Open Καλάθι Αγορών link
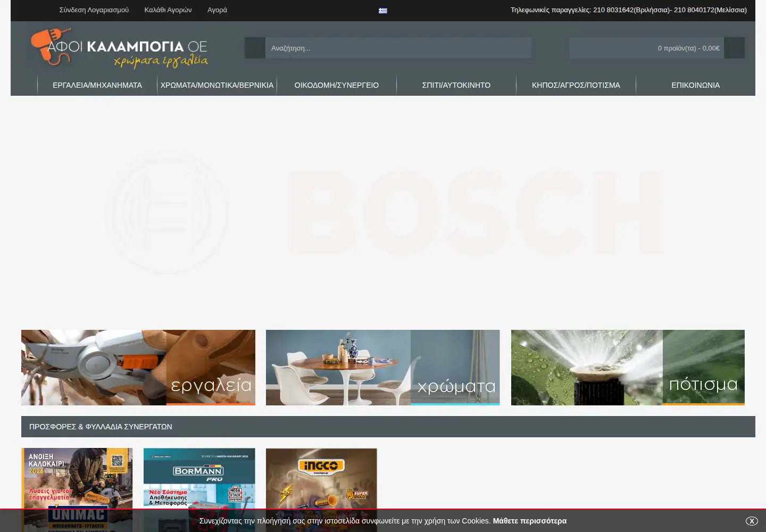 pos(168,10)
